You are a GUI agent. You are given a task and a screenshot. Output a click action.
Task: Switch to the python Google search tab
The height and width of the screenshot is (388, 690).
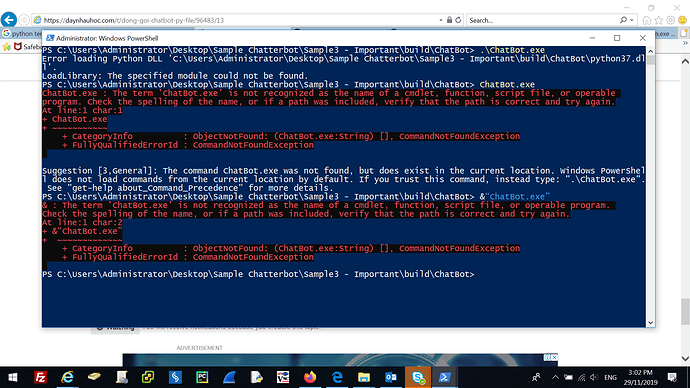click(x=22, y=33)
